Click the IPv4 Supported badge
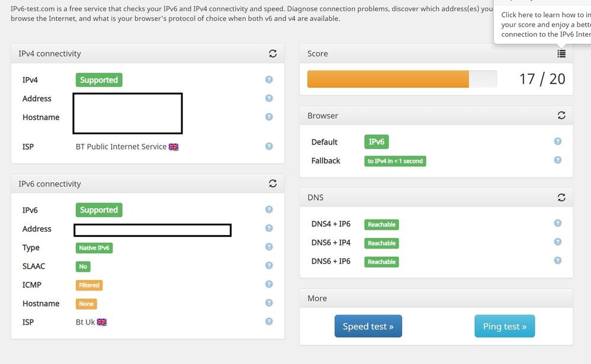Screen dimensions: 591x364 99,80
